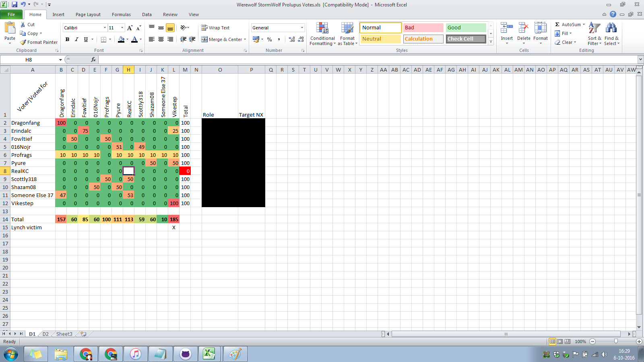Increase font size with Grow Font

(130, 28)
